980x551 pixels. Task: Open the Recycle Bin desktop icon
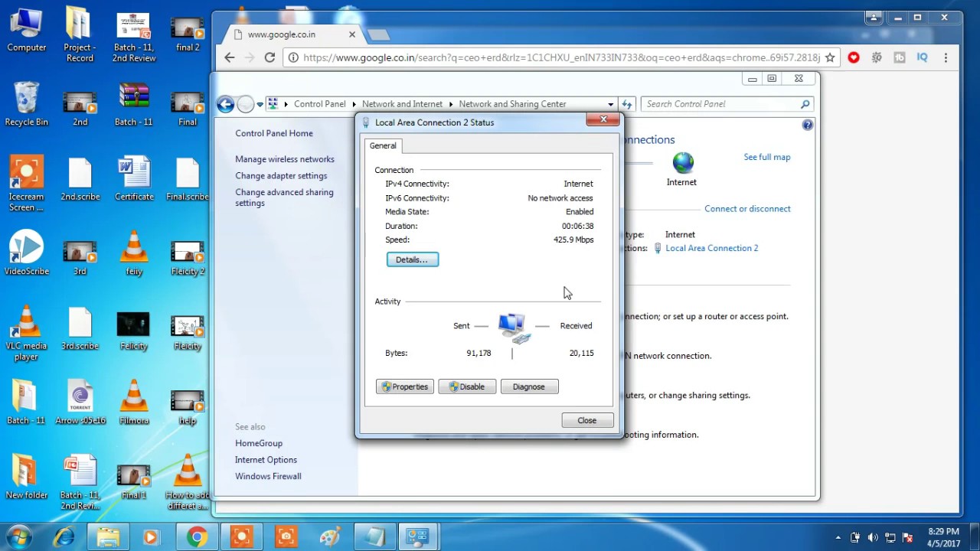pos(27,104)
